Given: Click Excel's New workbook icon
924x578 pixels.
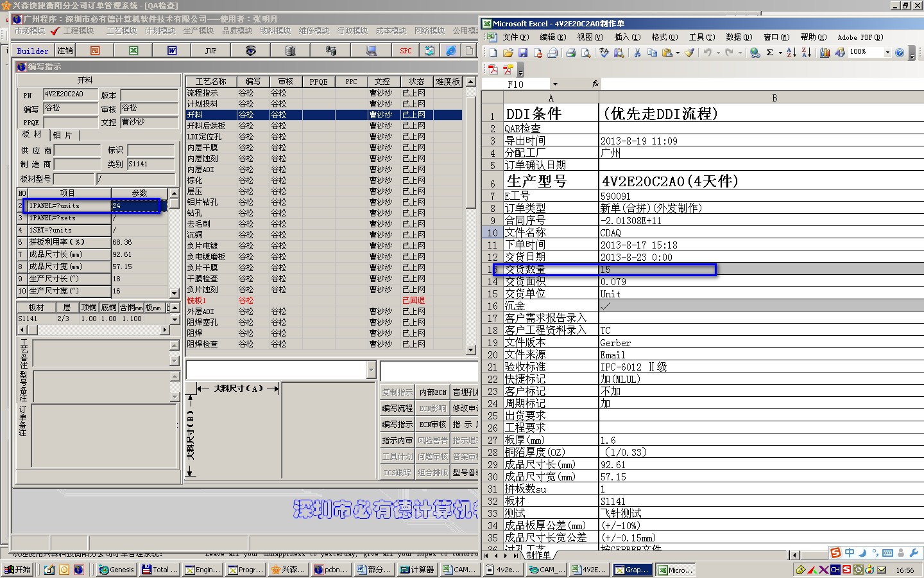Looking at the screenshot, I should (x=493, y=53).
